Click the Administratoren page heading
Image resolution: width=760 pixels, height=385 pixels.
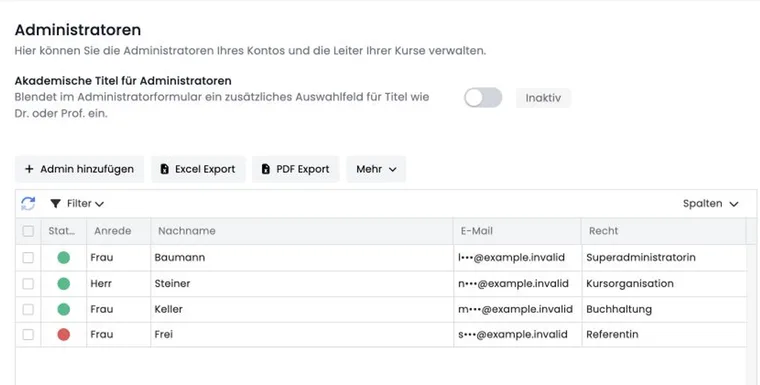[78, 30]
